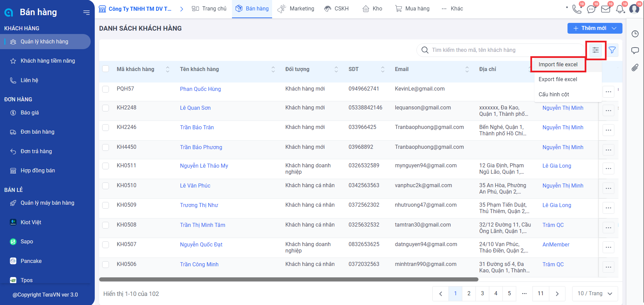Sort by Tên khách hàng column arrows
Image resolution: width=644 pixels, height=305 pixels.
click(273, 69)
